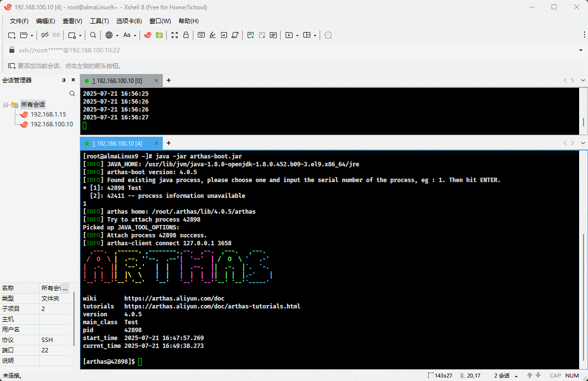
Task: Expand the tab layout dropdown arrow
Action: pyautogui.click(x=315, y=36)
